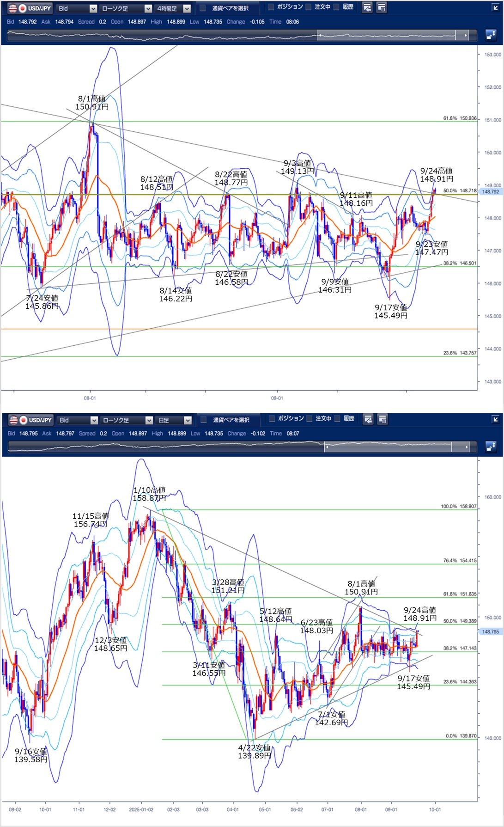The width and height of the screenshot is (504, 827).
Task: Click the right arrow on top chart navigator bar
Action: (466, 35)
